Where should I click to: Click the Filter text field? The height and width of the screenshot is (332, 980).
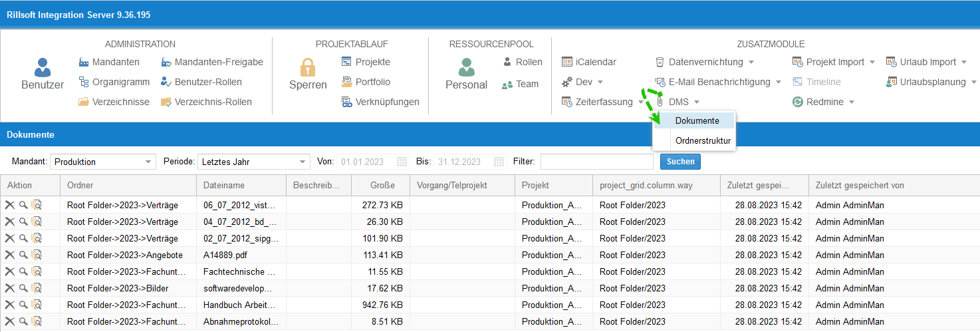point(597,162)
